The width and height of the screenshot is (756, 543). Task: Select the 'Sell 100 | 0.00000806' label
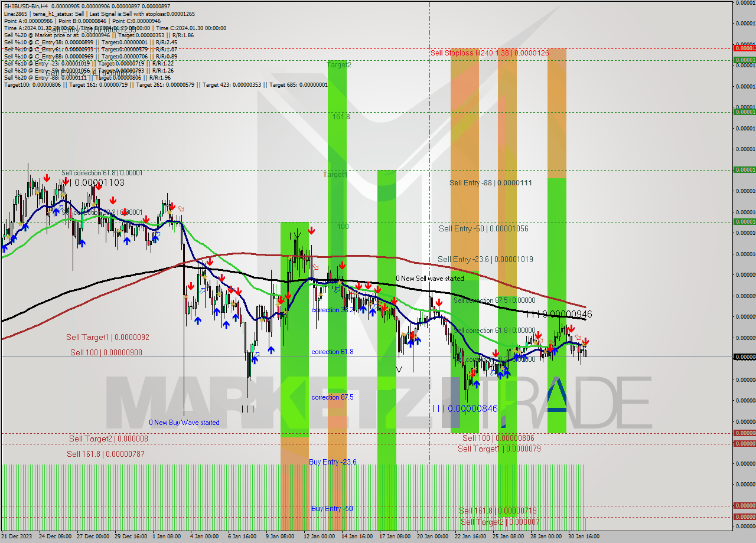pos(498,438)
